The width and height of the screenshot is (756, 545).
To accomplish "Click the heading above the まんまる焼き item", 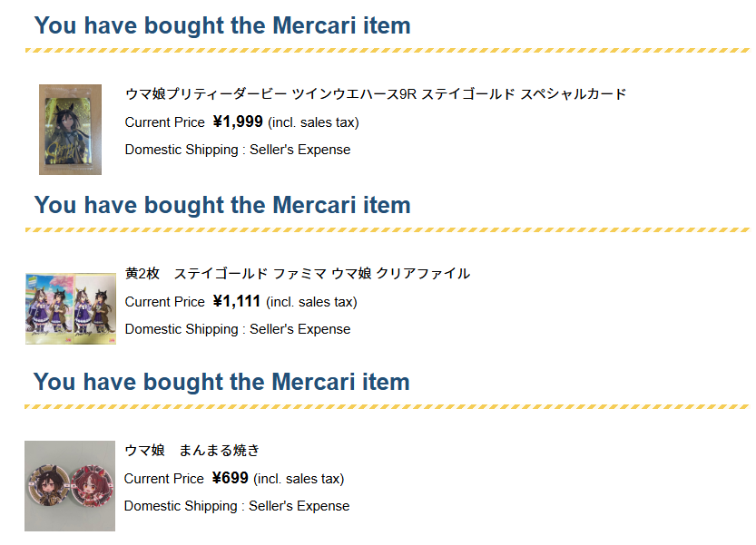I will coord(221,382).
